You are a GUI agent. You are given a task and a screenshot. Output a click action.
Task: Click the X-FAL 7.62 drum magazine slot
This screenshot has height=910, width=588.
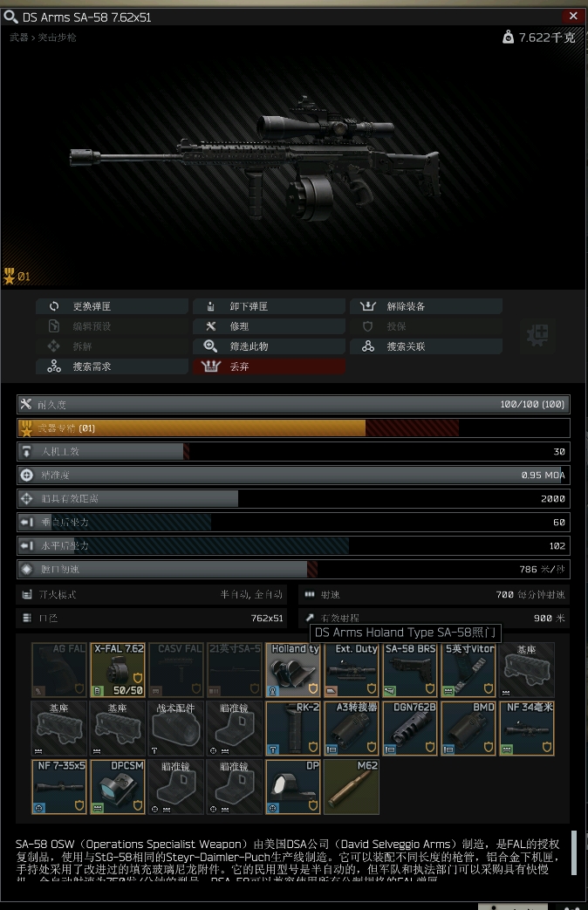[x=118, y=670]
